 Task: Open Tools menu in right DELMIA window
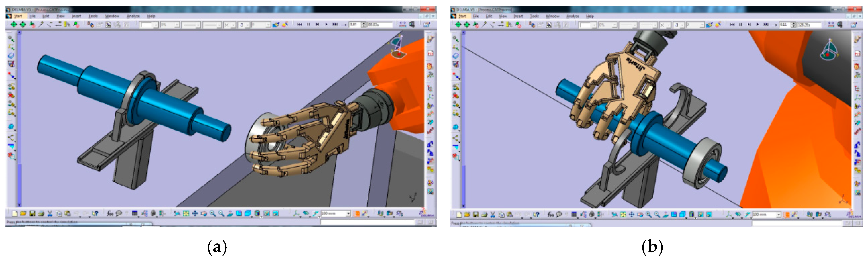coord(534,16)
